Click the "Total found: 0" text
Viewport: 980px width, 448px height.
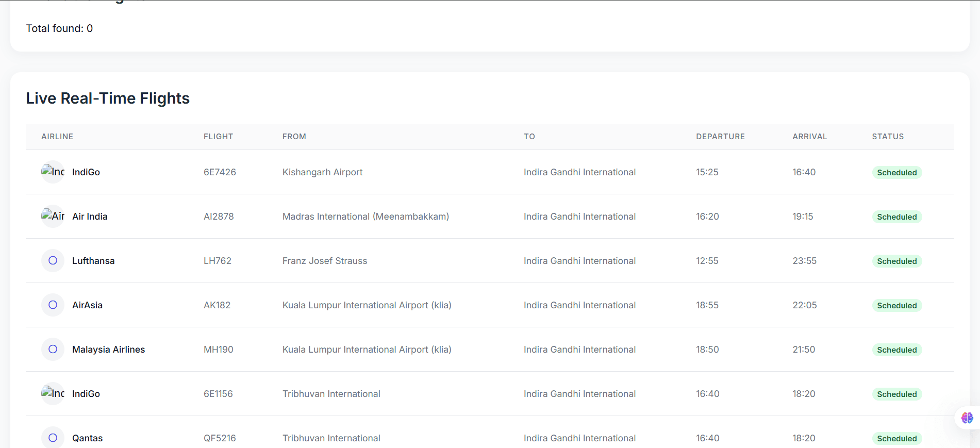[x=59, y=28]
